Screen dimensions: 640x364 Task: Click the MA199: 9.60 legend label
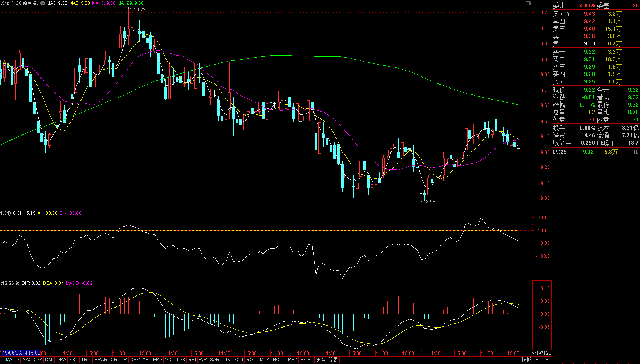(x=131, y=3)
